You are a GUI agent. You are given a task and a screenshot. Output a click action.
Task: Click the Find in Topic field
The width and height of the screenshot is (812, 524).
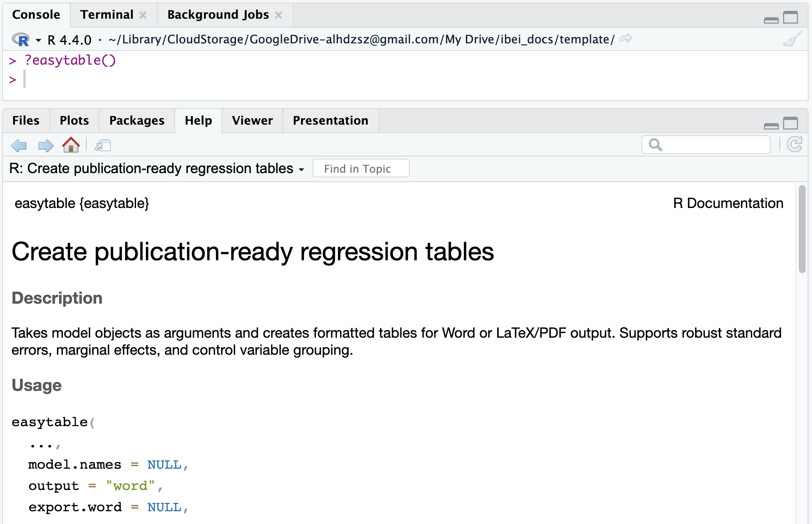click(361, 168)
